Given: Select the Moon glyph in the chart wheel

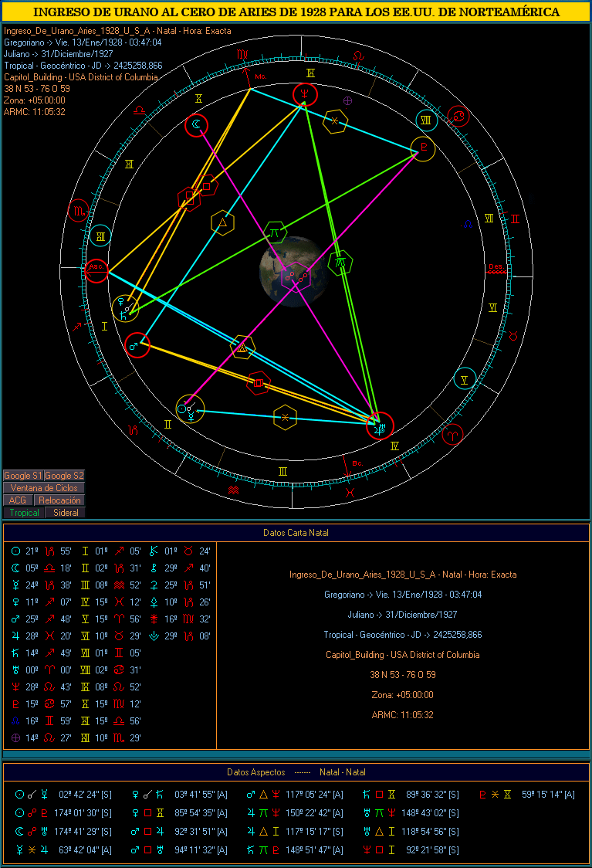Looking at the screenshot, I should (x=196, y=125).
